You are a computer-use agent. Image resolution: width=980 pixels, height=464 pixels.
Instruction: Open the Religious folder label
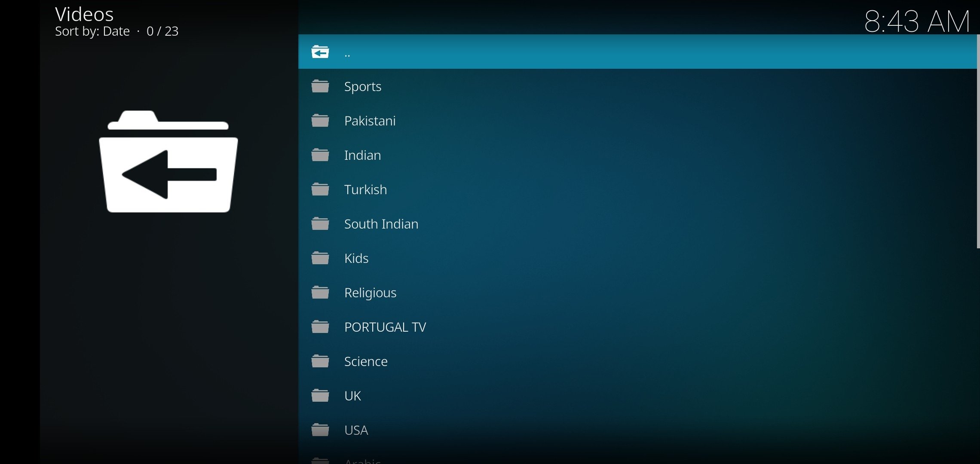click(x=371, y=293)
